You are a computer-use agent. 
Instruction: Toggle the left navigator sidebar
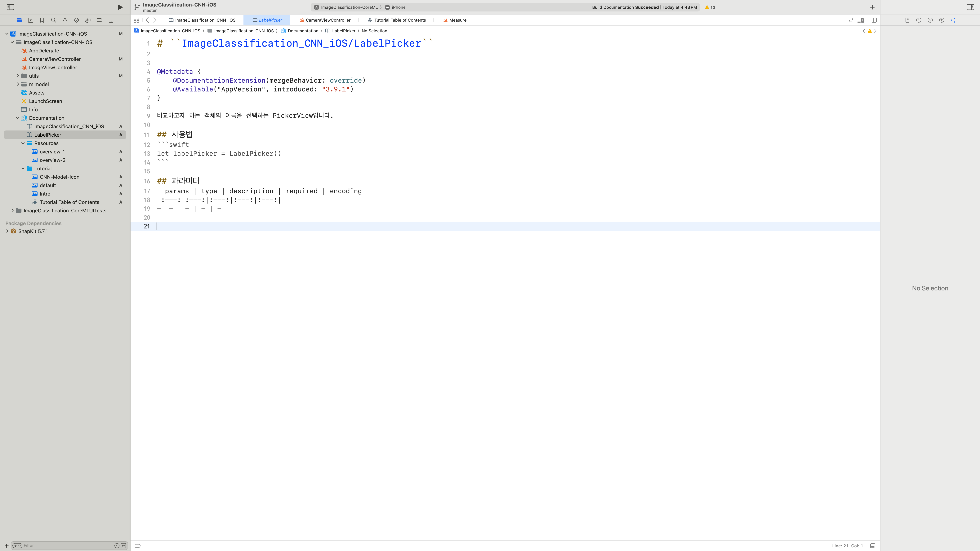click(x=10, y=7)
